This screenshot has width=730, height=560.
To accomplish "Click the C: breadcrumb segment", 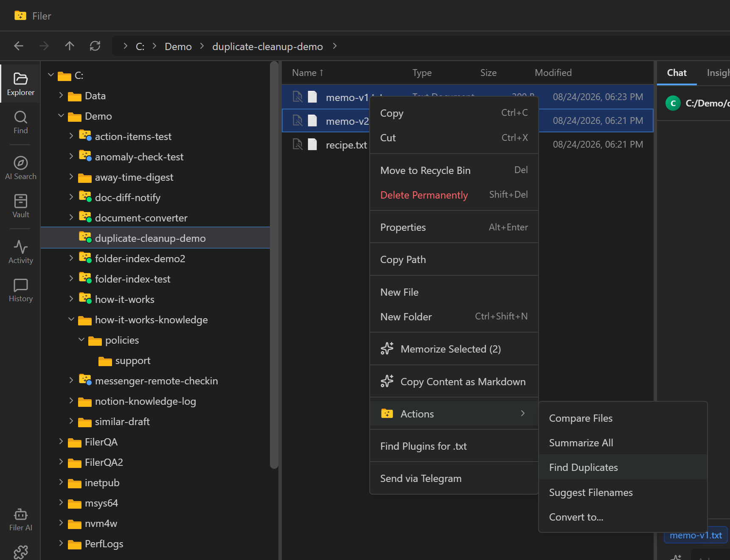I will coord(140,46).
